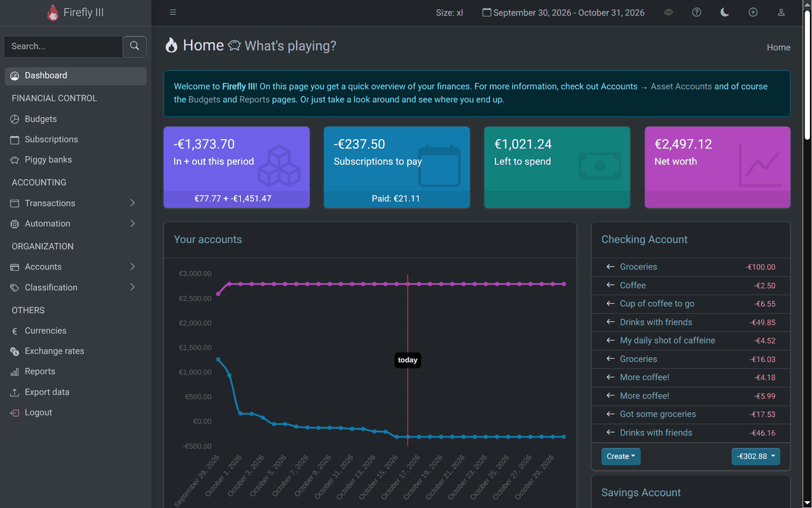This screenshot has height=508, width=812.
Task: Expand the Automation submenu chevron
Action: click(x=133, y=224)
